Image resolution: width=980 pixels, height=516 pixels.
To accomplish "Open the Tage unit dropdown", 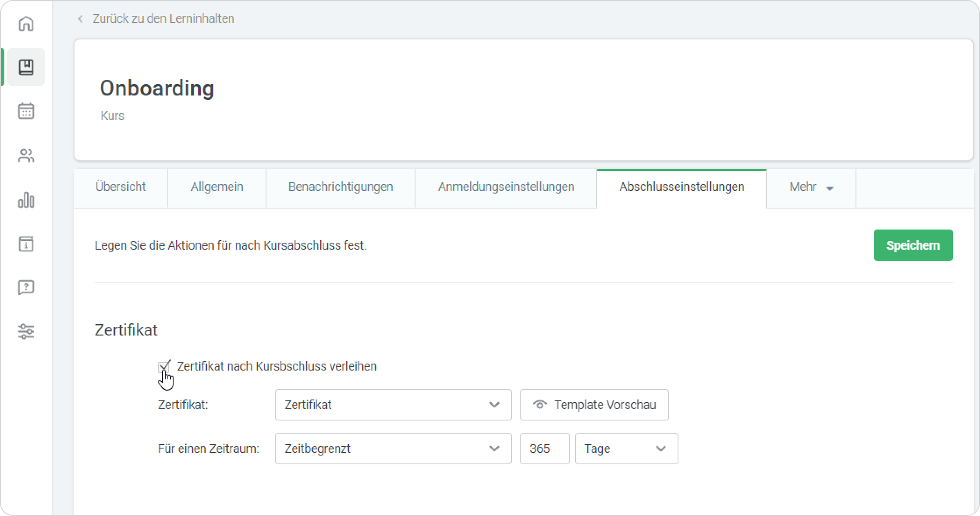I will tap(626, 449).
